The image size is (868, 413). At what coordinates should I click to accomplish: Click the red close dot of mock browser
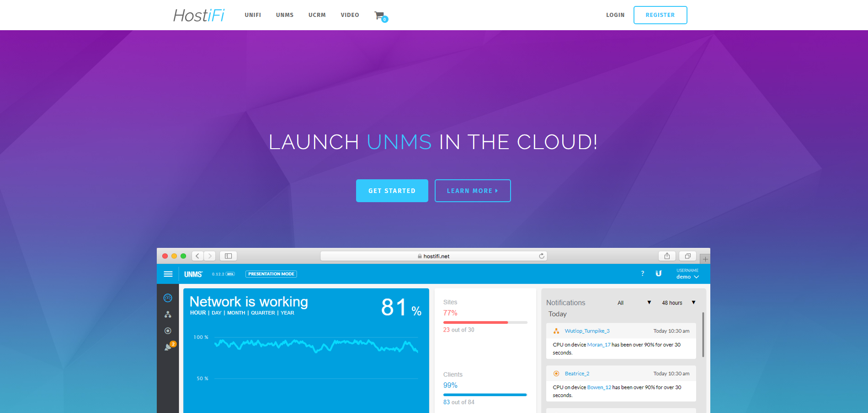click(165, 256)
